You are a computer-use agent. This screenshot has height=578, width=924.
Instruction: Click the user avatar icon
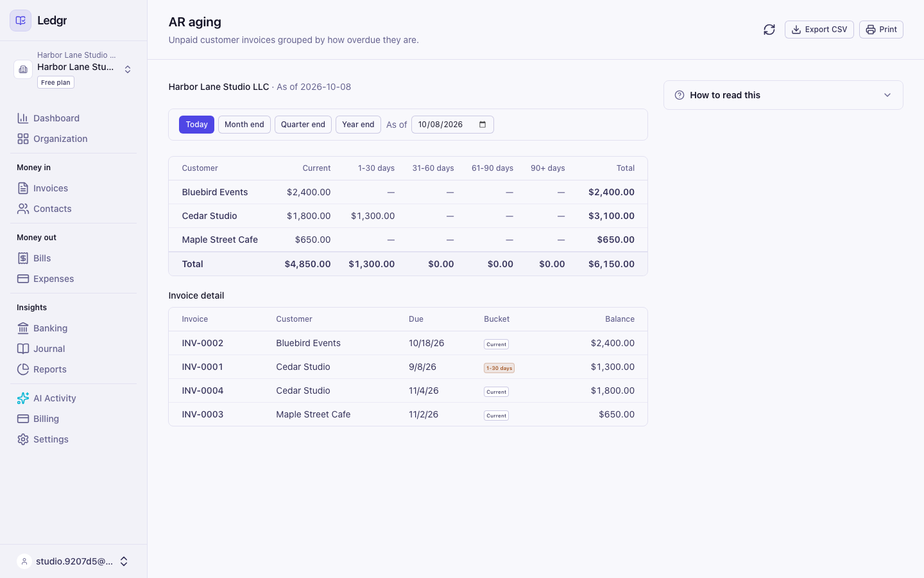[24, 561]
